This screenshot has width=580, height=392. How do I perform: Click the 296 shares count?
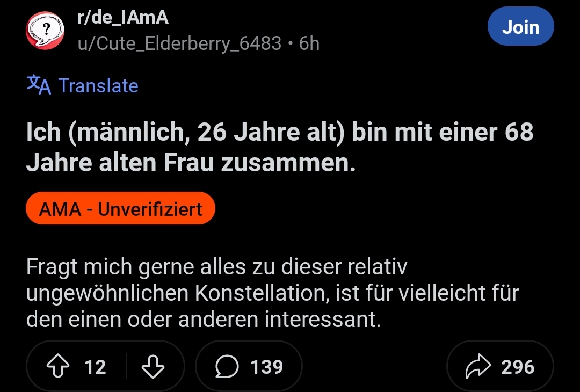pyautogui.click(x=518, y=367)
